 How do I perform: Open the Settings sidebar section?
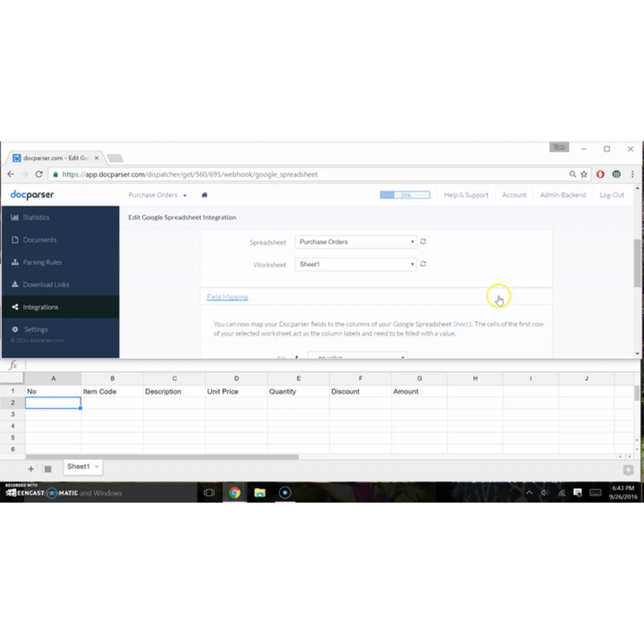[x=36, y=329]
